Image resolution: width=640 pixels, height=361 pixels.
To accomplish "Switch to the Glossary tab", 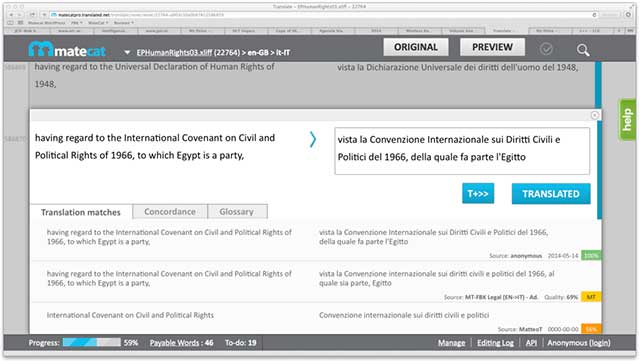I will [x=237, y=212].
